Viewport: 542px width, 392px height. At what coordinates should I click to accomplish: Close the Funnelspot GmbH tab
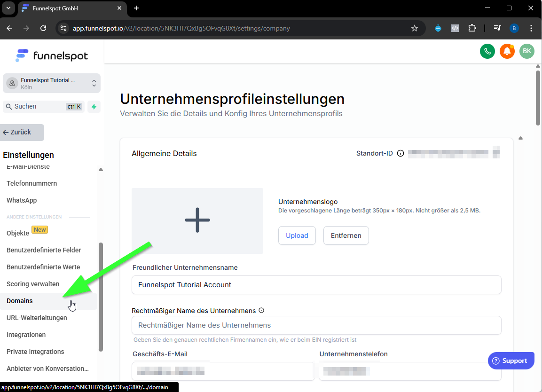point(119,8)
